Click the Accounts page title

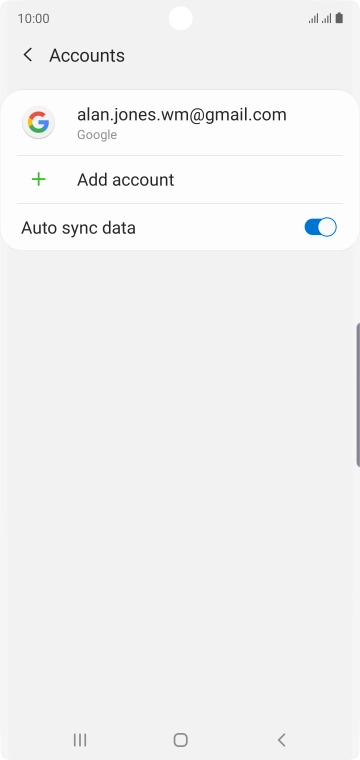[87, 56]
